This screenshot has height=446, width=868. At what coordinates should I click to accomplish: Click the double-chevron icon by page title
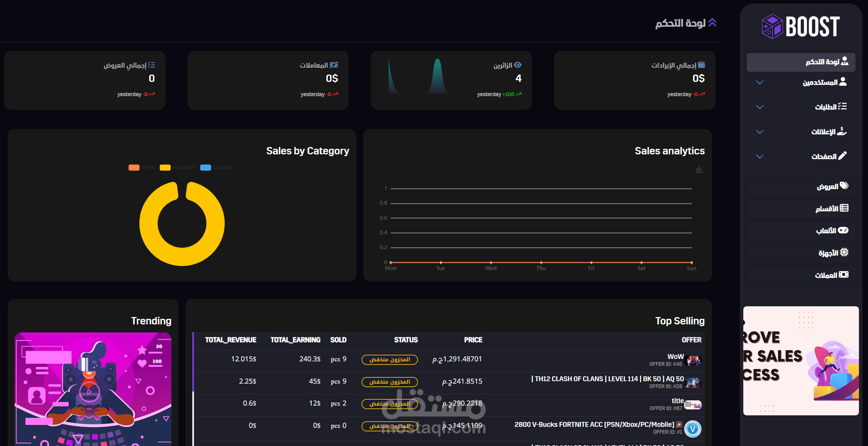pyautogui.click(x=712, y=23)
